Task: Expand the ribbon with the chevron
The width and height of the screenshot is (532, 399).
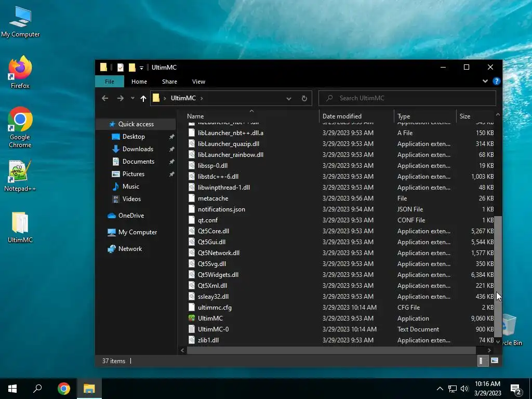Action: [485, 81]
